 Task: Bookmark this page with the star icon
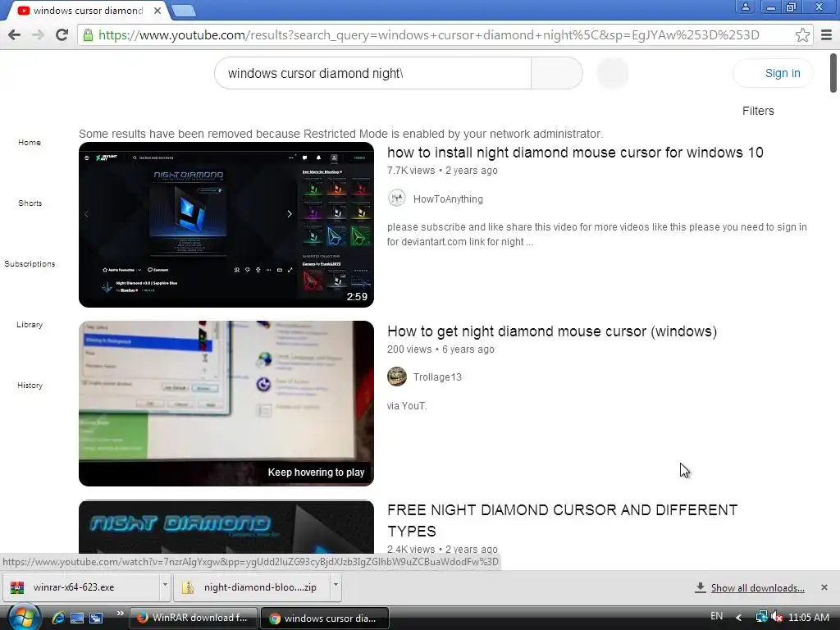(x=802, y=35)
